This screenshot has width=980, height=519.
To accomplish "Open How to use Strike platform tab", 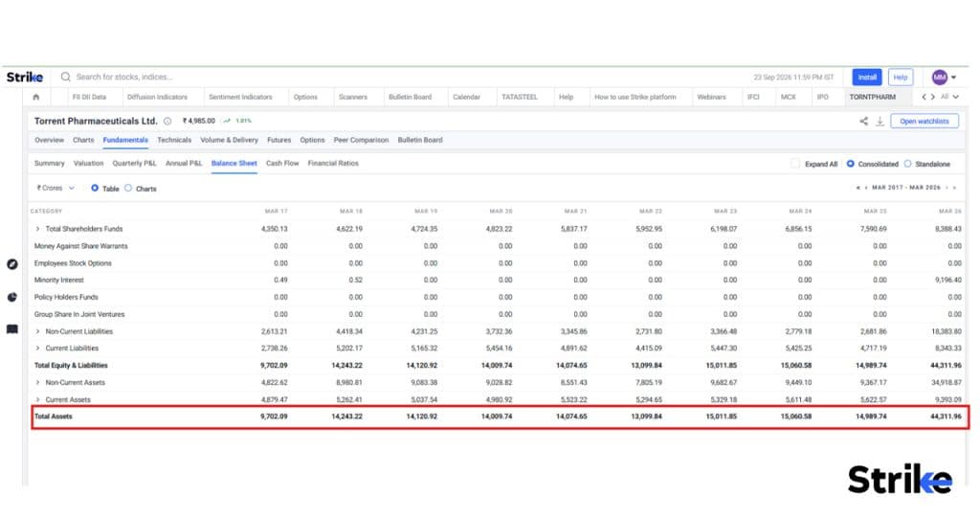I will coord(635,97).
